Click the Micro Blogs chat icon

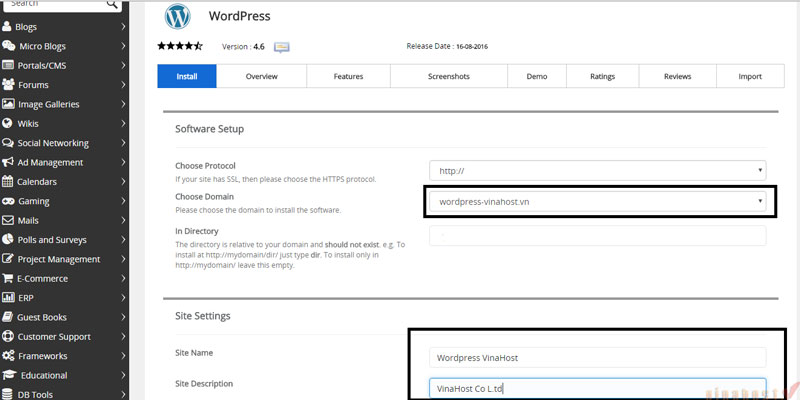point(8,46)
